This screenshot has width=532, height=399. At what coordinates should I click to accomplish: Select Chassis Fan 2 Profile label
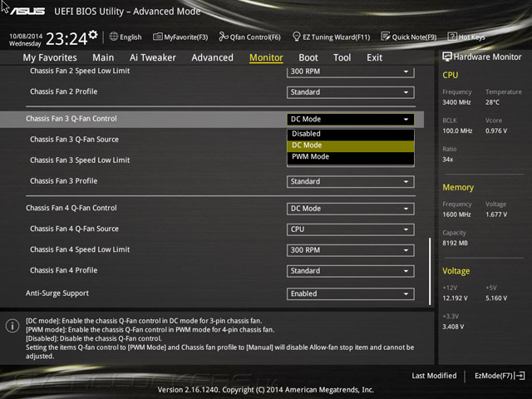(63, 91)
